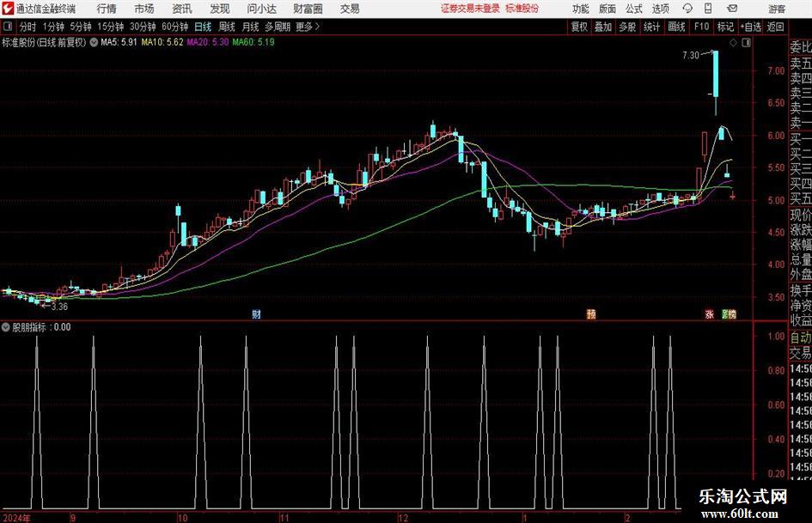Click the 多股 multi-stock toolbar button
The height and width of the screenshot is (523, 812).
[627, 27]
